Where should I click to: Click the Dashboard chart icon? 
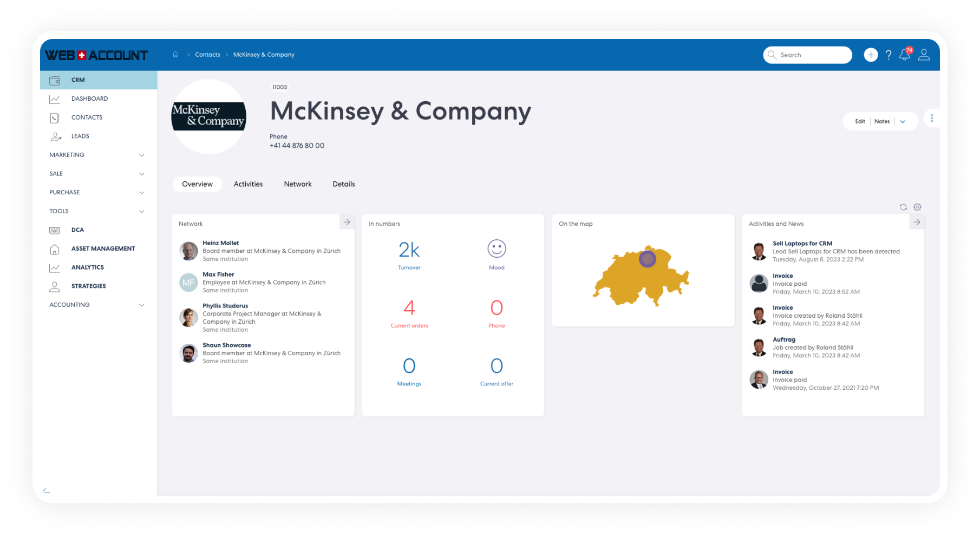55,99
